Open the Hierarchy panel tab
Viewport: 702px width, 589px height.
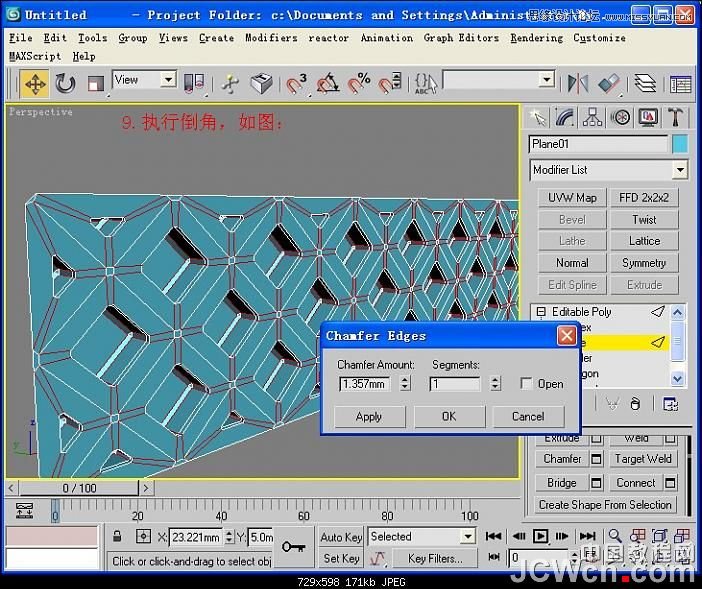coord(592,118)
